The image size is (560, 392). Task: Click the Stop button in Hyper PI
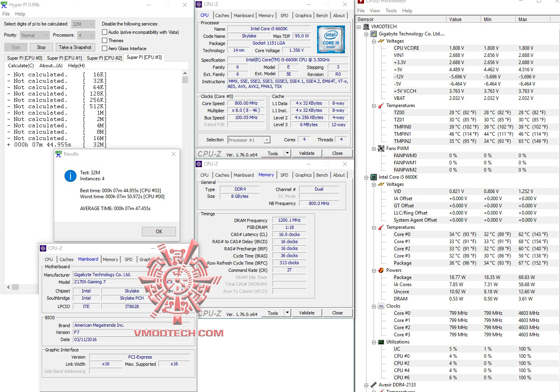pos(41,47)
